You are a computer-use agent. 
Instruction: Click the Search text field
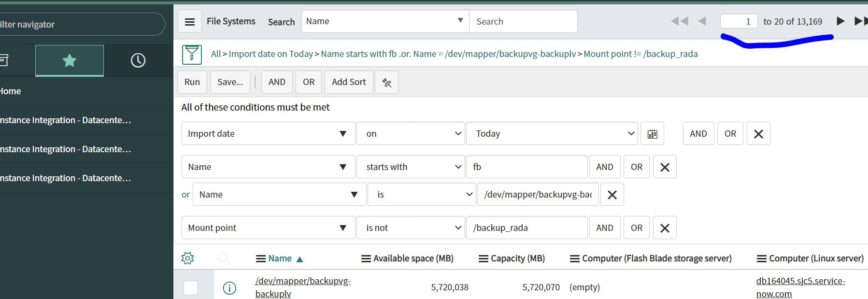(523, 22)
